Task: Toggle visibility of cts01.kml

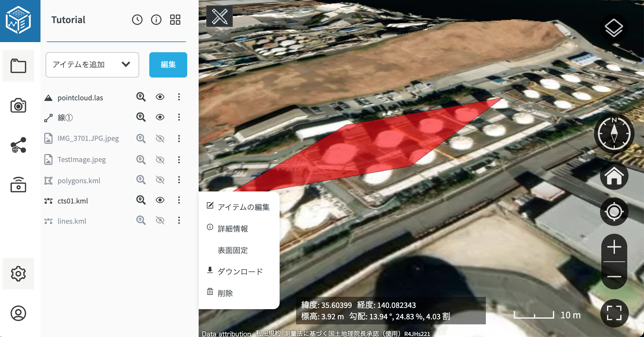Action: [x=160, y=200]
